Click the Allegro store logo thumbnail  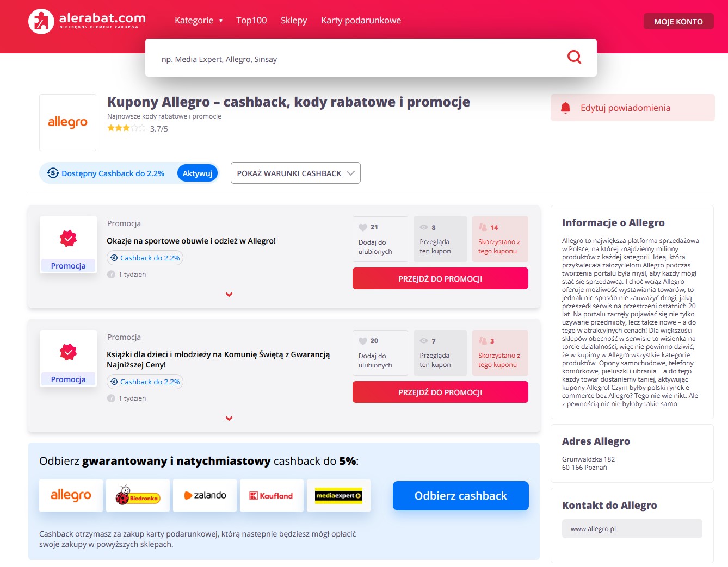[x=67, y=122]
